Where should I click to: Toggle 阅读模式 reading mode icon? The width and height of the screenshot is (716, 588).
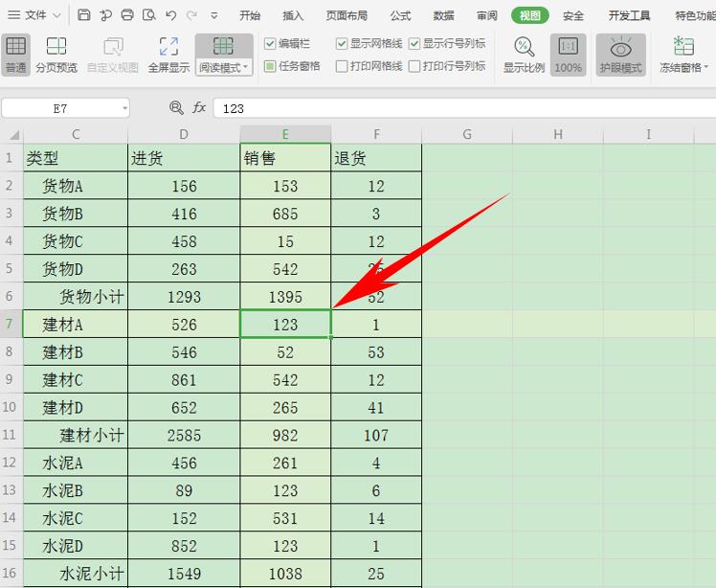223,47
